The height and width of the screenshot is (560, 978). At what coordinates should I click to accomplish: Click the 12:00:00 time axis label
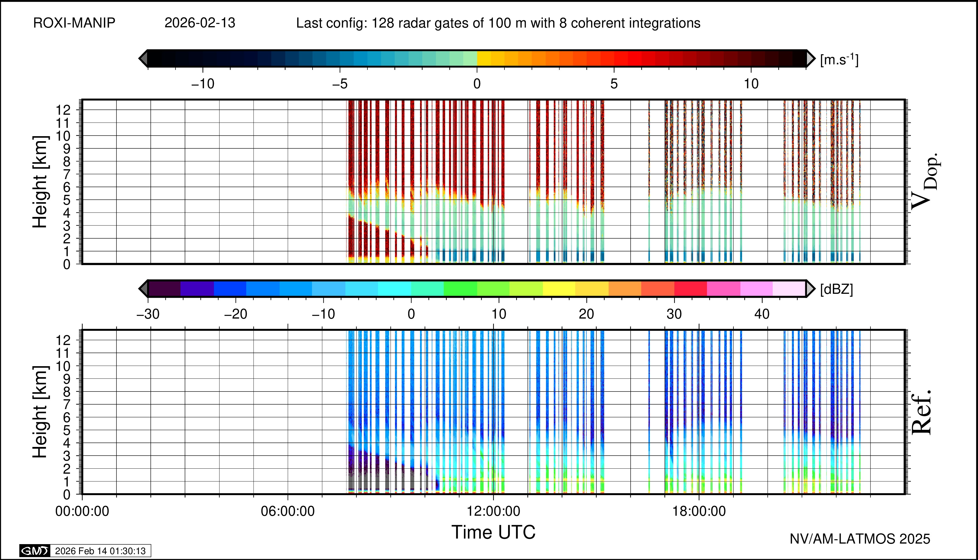tap(493, 511)
